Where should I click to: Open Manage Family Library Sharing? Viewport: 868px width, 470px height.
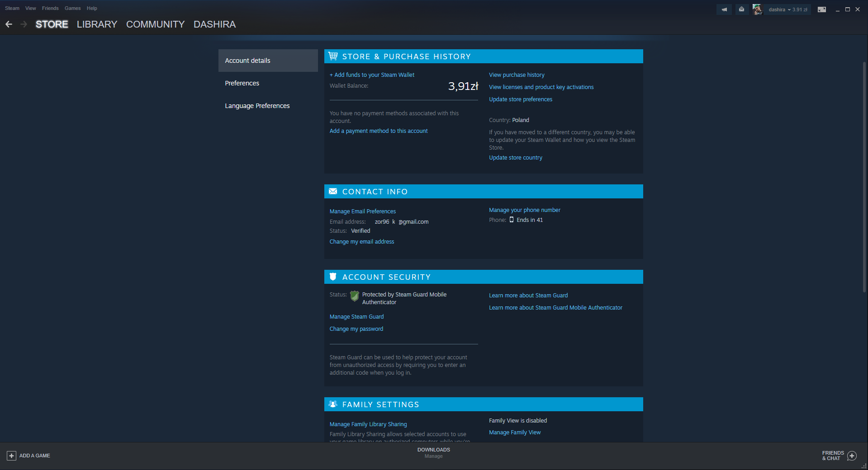(368, 424)
